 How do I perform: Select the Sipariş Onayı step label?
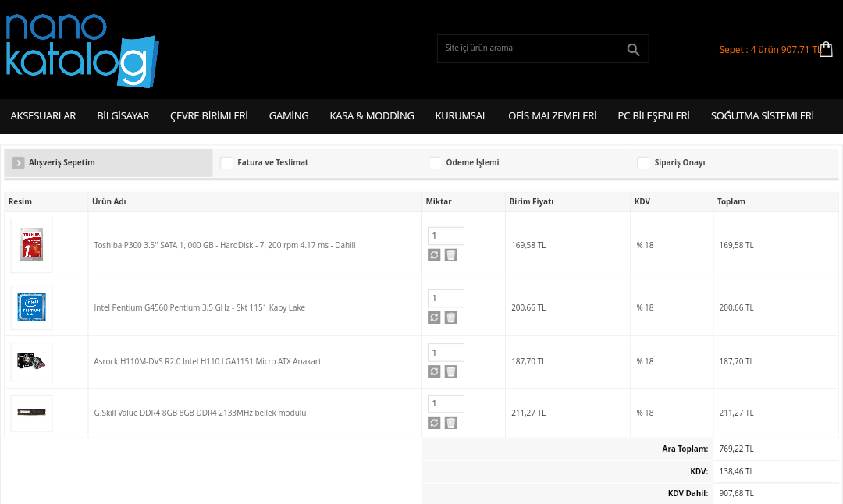[680, 163]
